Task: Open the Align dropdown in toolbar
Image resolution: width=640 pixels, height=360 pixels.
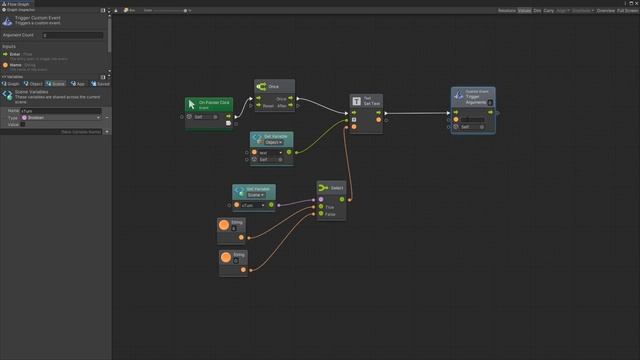Action: coord(563,11)
